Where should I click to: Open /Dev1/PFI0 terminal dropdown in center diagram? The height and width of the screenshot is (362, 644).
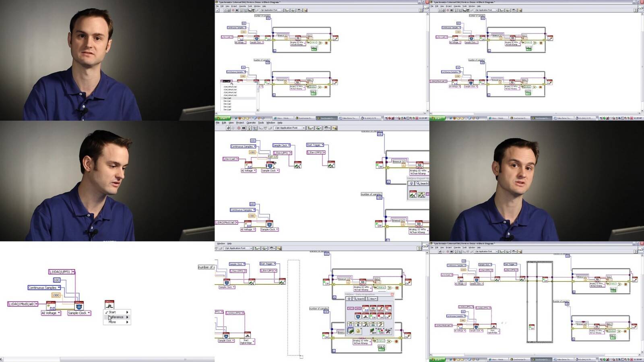point(316,153)
